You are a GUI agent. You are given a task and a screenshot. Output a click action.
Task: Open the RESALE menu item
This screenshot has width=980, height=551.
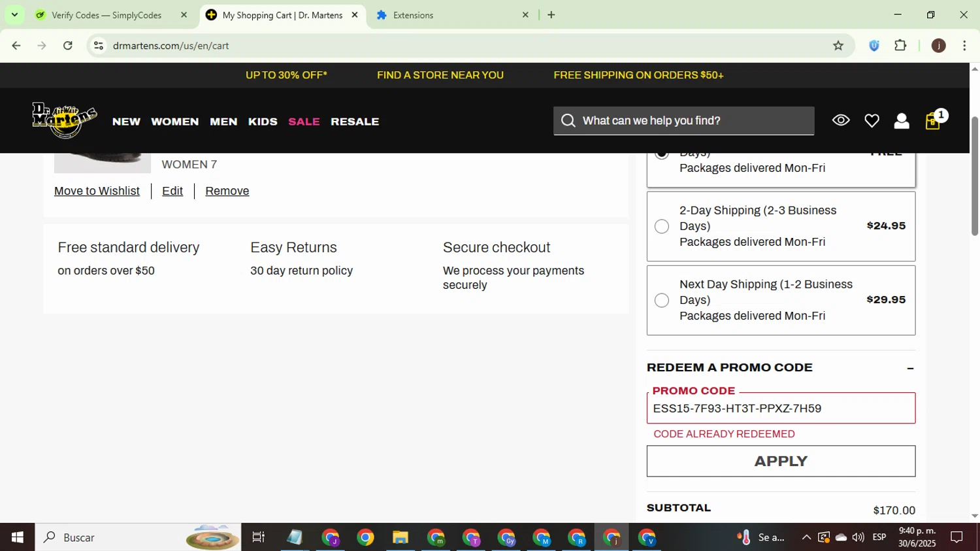coord(355,122)
